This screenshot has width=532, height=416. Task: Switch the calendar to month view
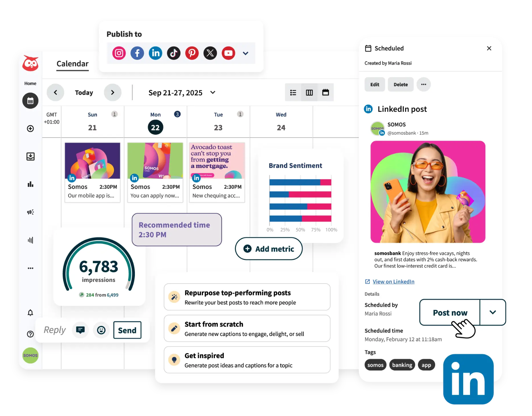[x=325, y=92]
